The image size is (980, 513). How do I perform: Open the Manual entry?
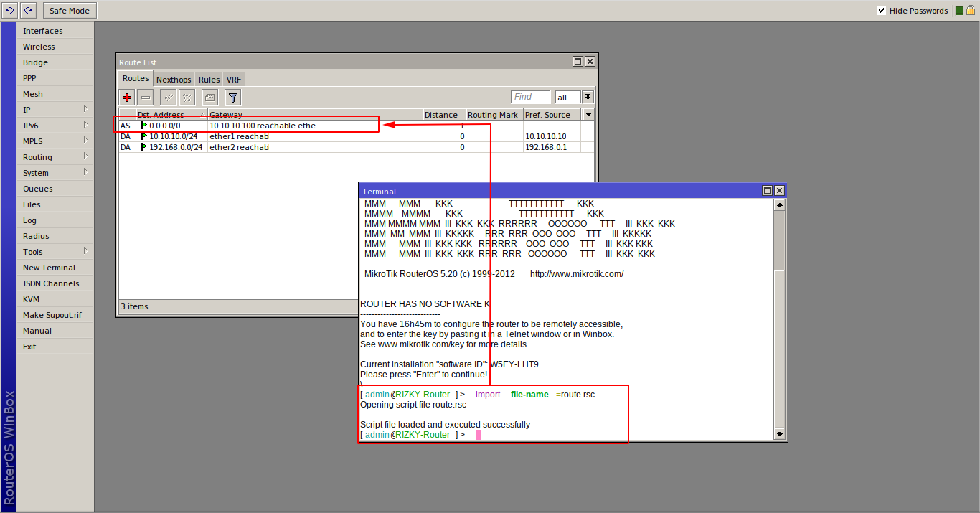pyautogui.click(x=55, y=331)
